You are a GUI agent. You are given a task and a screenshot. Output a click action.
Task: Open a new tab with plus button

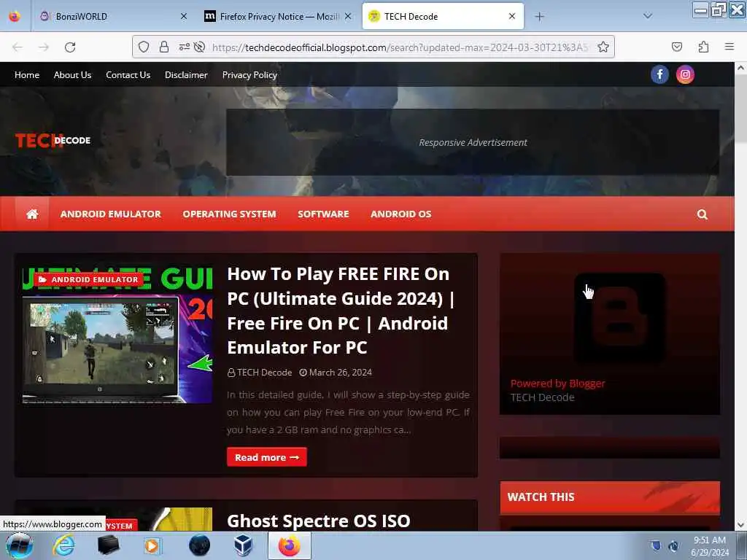[x=539, y=17]
